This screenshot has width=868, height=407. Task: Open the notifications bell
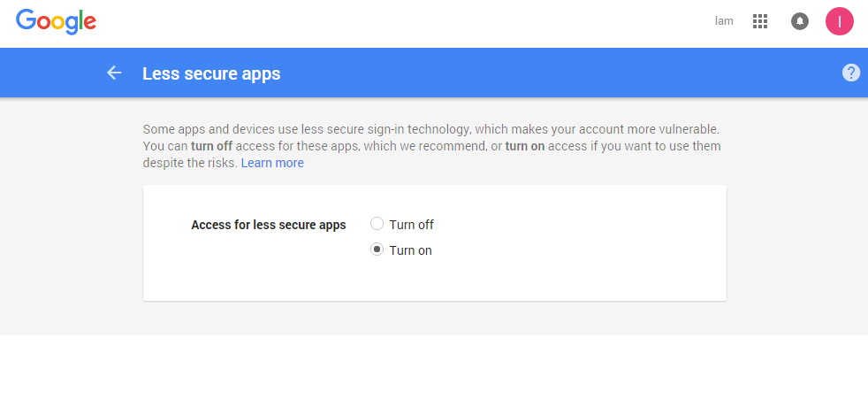[800, 21]
